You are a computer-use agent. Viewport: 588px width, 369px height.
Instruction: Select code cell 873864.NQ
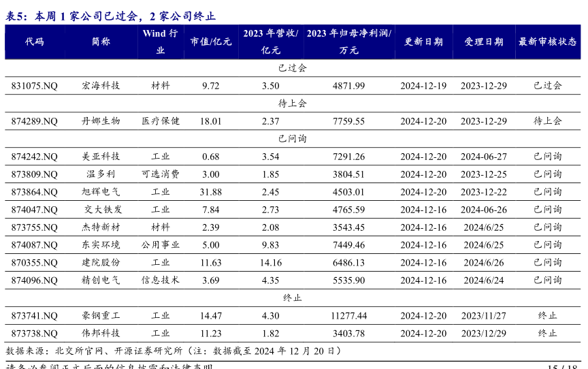click(35, 192)
